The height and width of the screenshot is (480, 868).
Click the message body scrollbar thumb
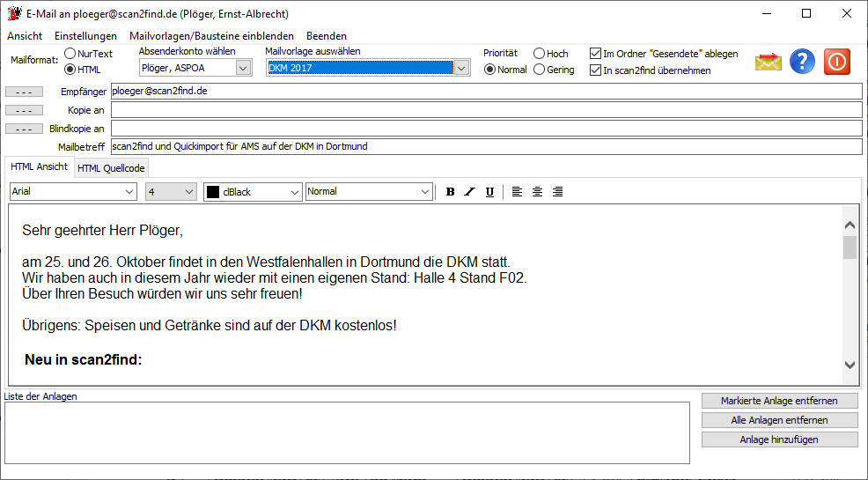[x=850, y=247]
